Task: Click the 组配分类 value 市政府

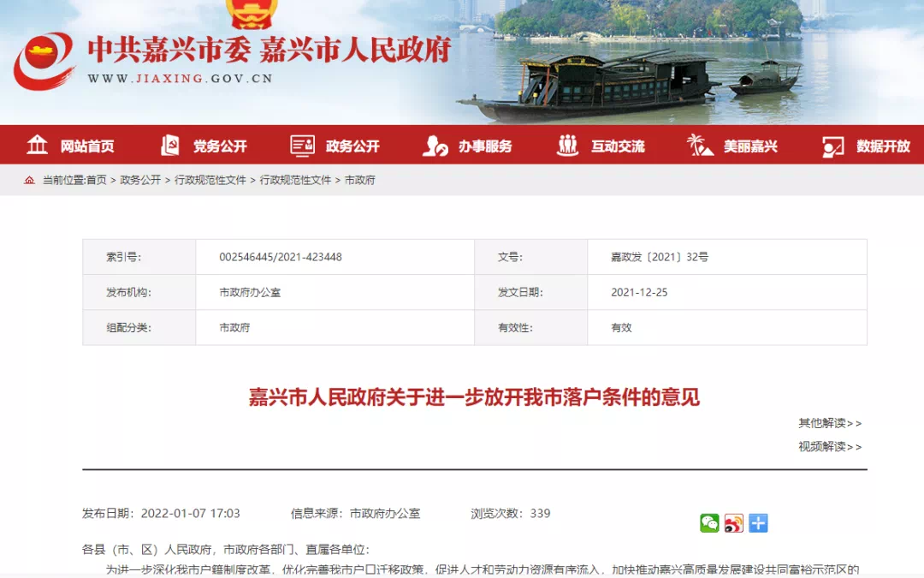Action: 234,328
